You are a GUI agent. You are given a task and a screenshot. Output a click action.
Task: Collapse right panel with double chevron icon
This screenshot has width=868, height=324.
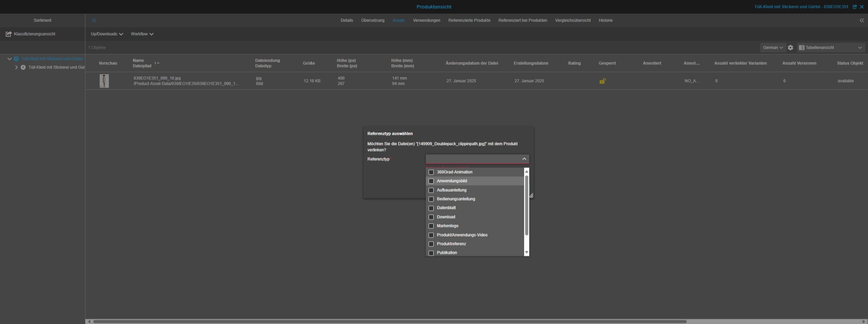coord(862,20)
